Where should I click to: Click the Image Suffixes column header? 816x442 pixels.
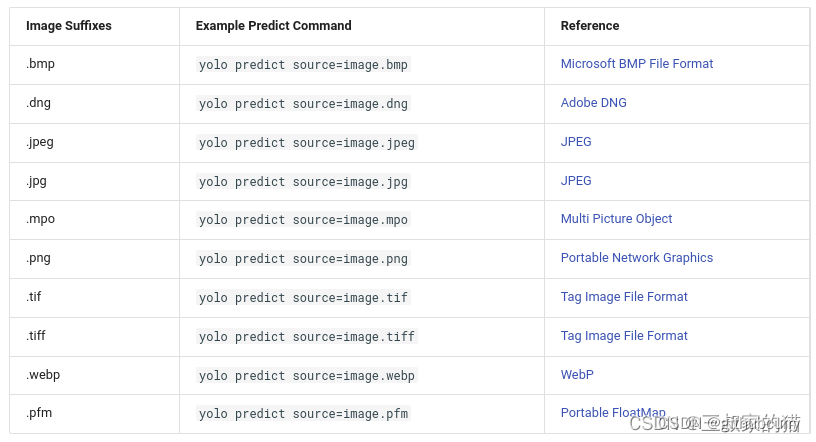pos(69,26)
